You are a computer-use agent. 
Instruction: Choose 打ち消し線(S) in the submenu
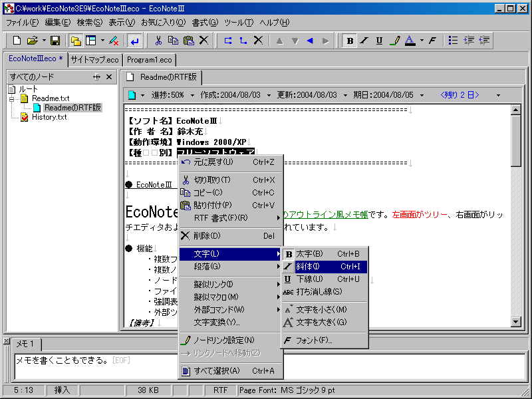[x=325, y=292]
